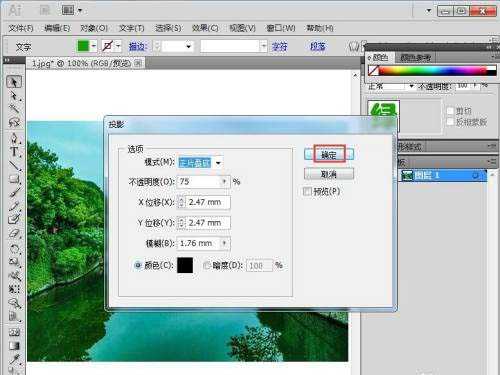Image resolution: width=500 pixels, height=375 pixels.
Task: Open the 窗口(W) menu
Action: coord(281,28)
